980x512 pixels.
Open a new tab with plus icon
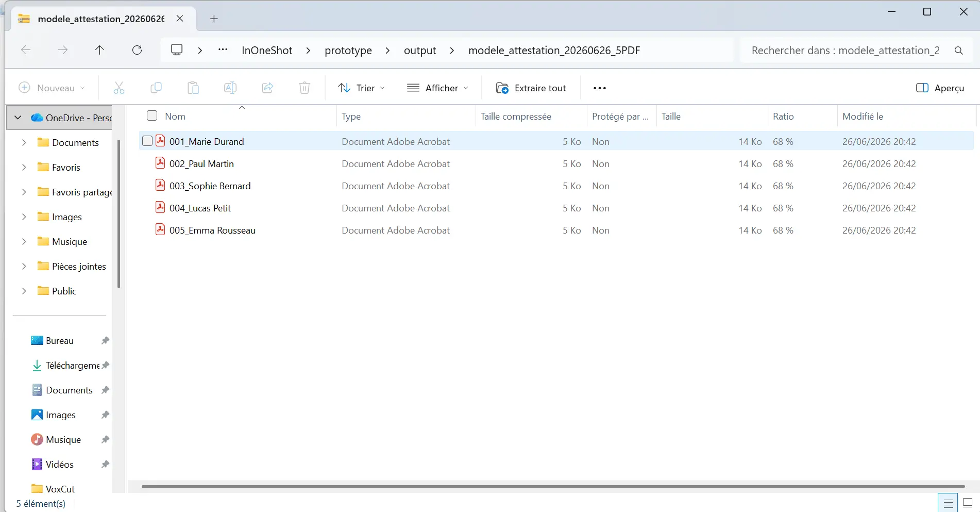click(214, 19)
